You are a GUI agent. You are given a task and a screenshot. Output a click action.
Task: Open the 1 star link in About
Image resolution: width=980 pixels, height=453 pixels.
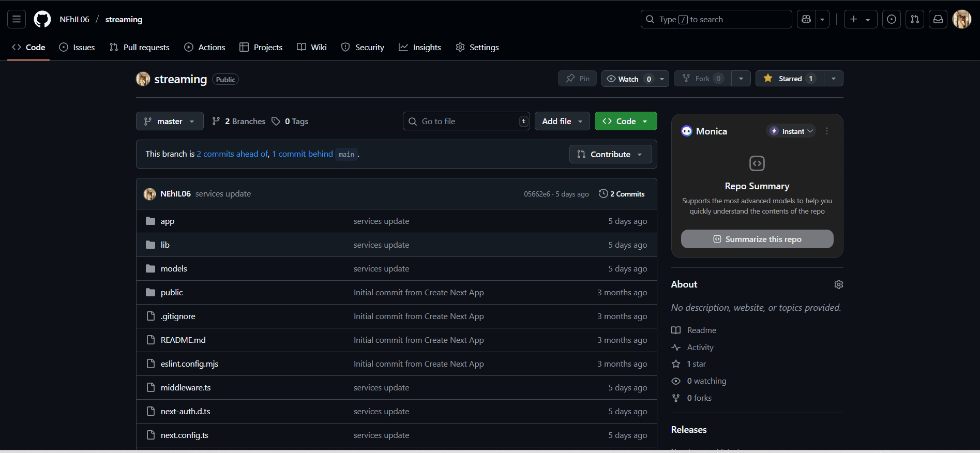pos(689,364)
